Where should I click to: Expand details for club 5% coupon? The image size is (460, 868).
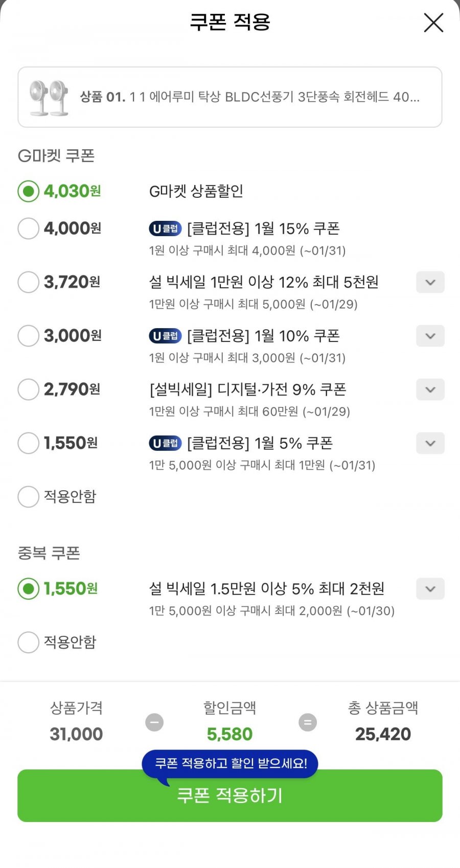point(430,443)
